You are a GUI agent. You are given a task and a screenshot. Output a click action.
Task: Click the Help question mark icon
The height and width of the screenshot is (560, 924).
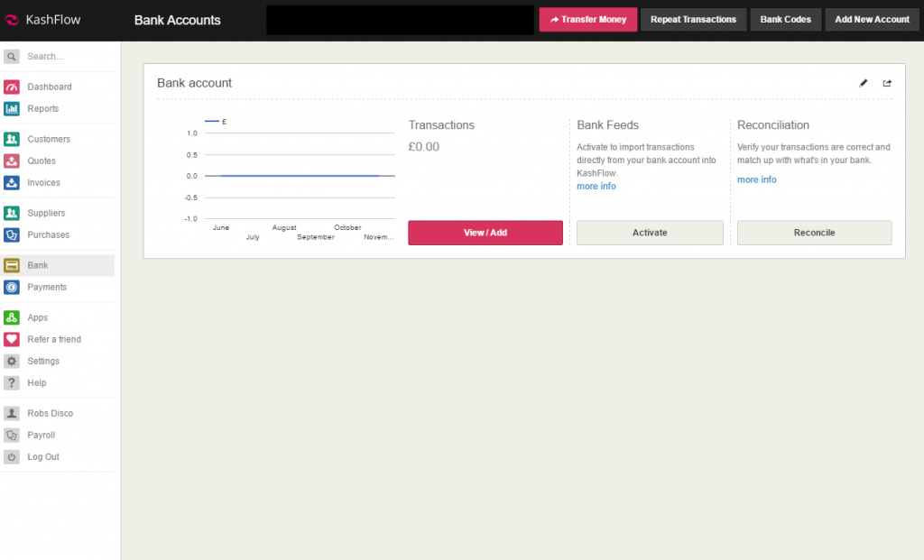(x=11, y=383)
